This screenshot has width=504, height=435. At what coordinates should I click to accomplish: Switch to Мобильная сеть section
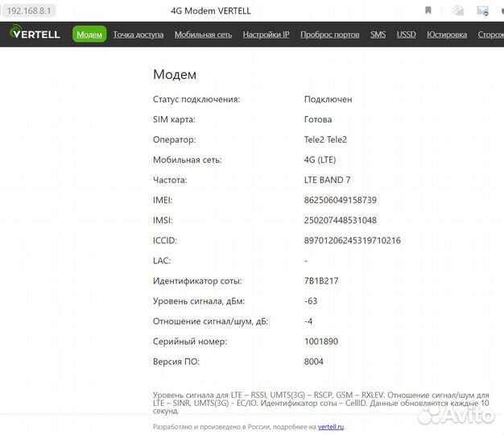pos(203,35)
